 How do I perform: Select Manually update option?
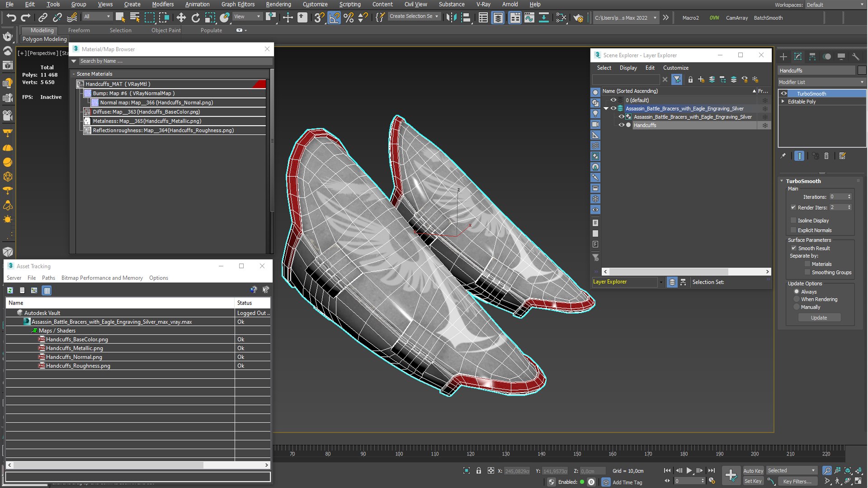[797, 307]
